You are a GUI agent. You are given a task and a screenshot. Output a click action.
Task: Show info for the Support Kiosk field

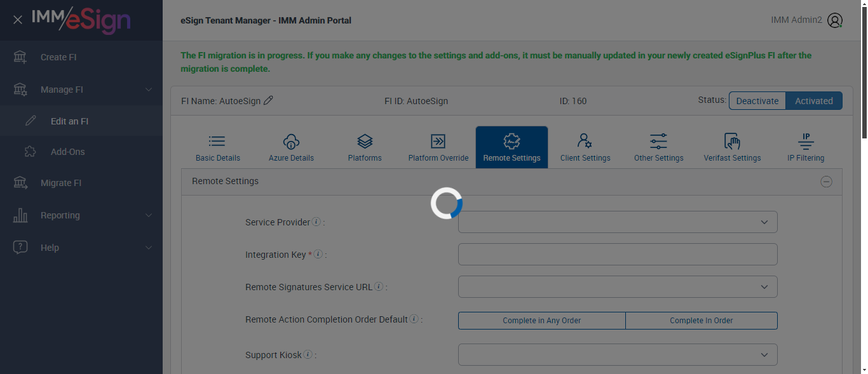tap(308, 354)
